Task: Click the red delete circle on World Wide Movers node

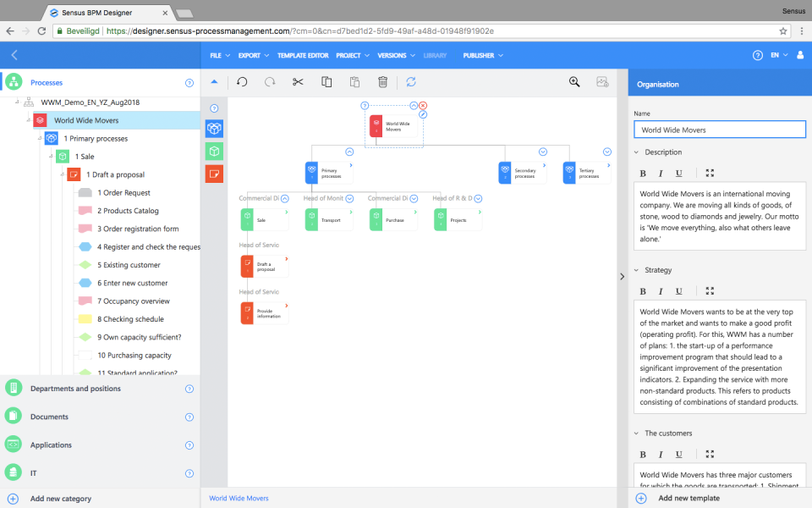Action: click(423, 106)
